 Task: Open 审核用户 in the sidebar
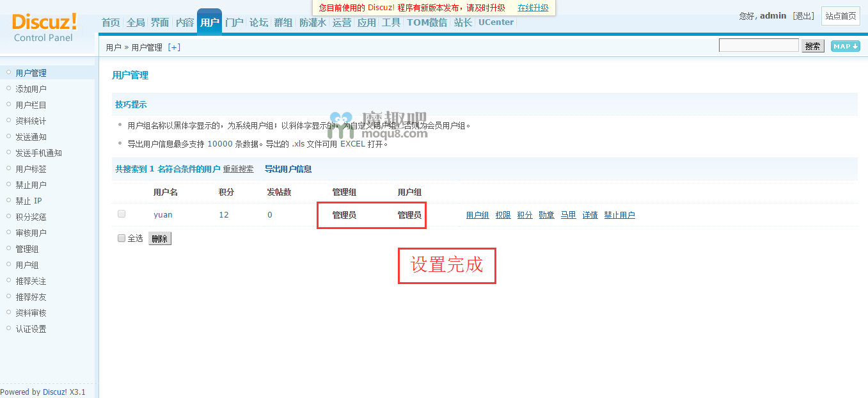pyautogui.click(x=31, y=233)
